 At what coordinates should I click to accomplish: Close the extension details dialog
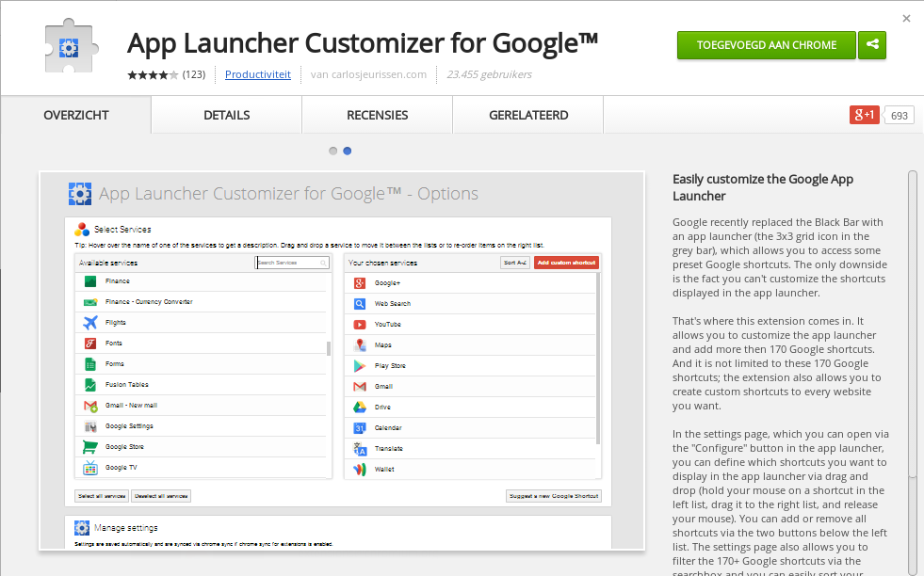(906, 18)
